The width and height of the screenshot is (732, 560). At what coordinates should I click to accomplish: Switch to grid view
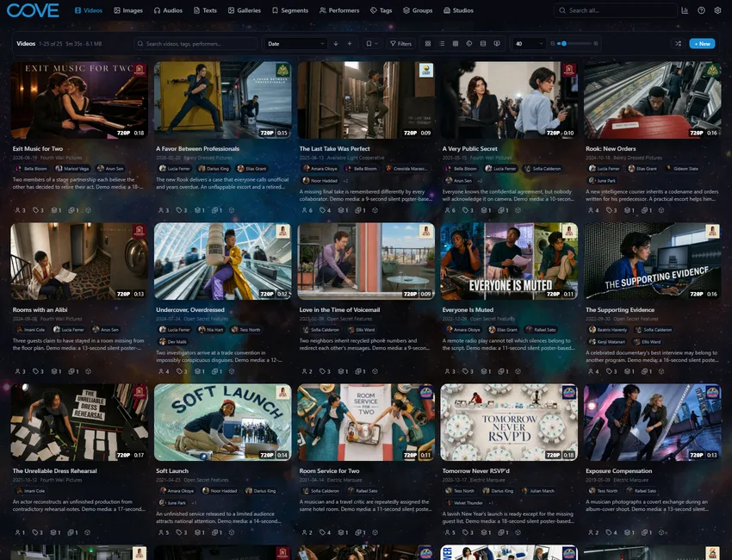[428, 43]
